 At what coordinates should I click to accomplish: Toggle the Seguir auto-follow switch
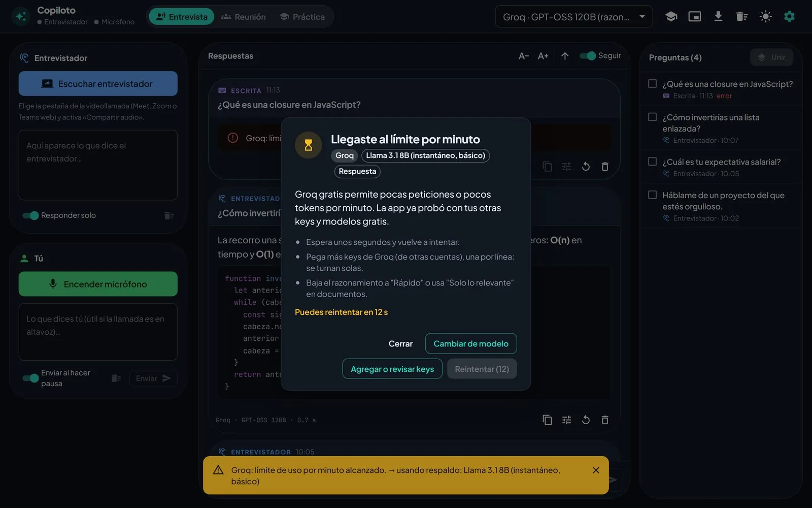[588, 56]
